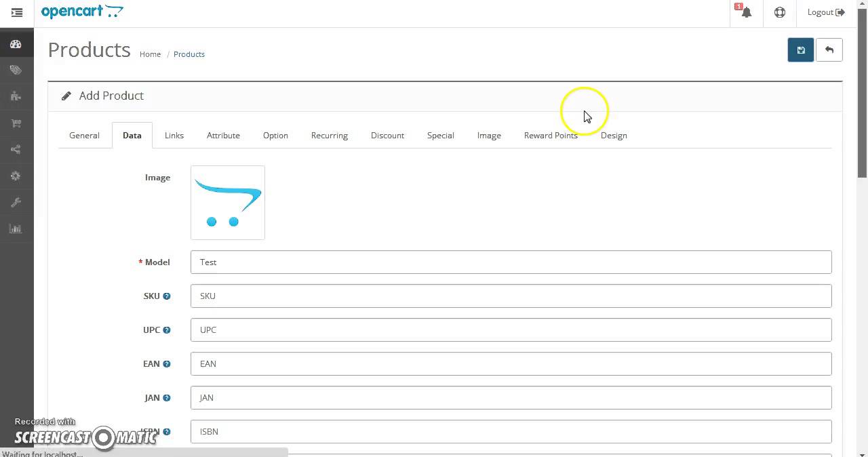Open the notifications bell

(x=746, y=12)
